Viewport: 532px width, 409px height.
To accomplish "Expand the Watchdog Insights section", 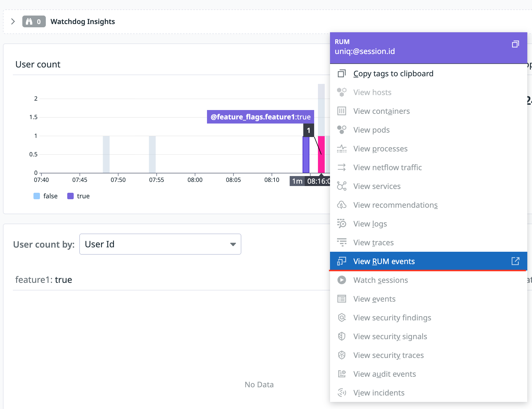I will (13, 21).
